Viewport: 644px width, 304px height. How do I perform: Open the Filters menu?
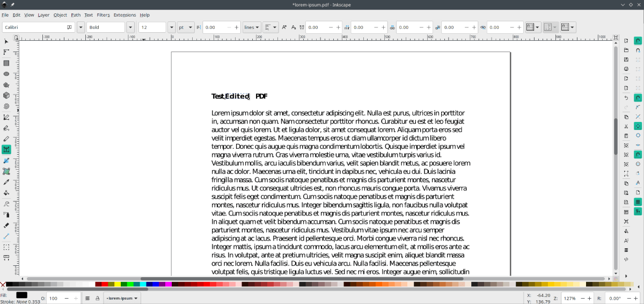point(103,15)
